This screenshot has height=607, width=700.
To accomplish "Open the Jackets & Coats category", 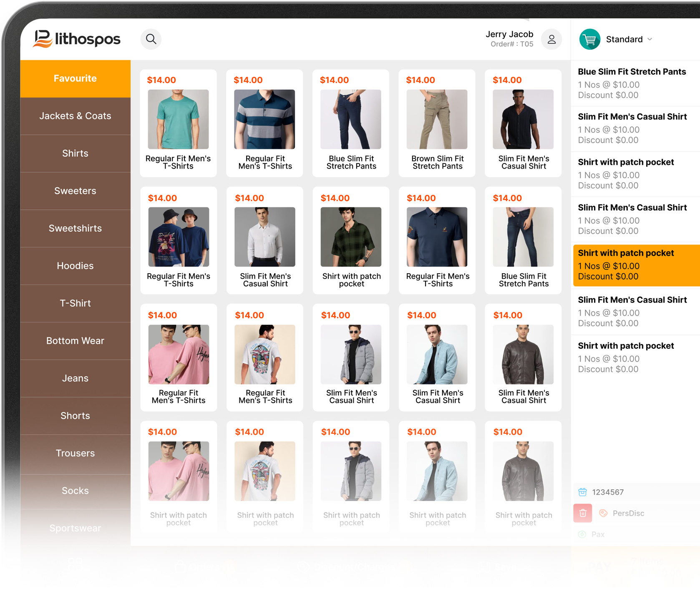I will (x=75, y=116).
